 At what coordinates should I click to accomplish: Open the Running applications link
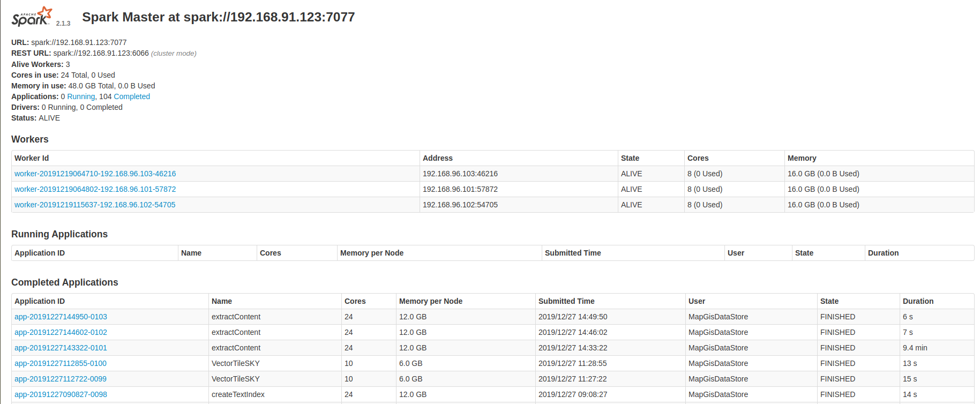[81, 96]
